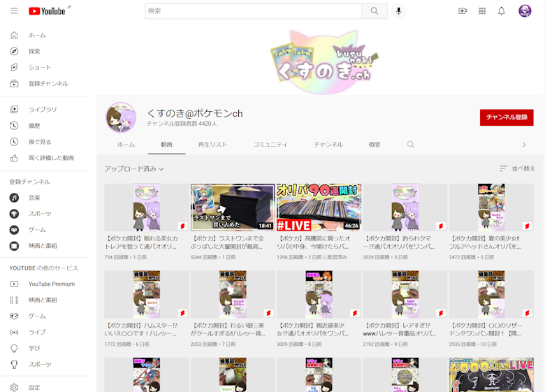Open YouTube Premium in sidebar
Screen dimensions: 545x392
coord(51,284)
